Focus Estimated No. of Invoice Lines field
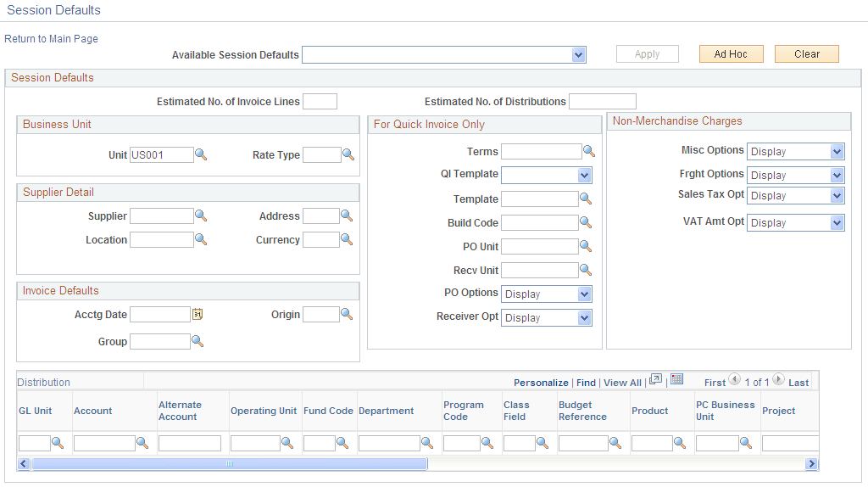Screen dimensions: 868x487 [320, 102]
